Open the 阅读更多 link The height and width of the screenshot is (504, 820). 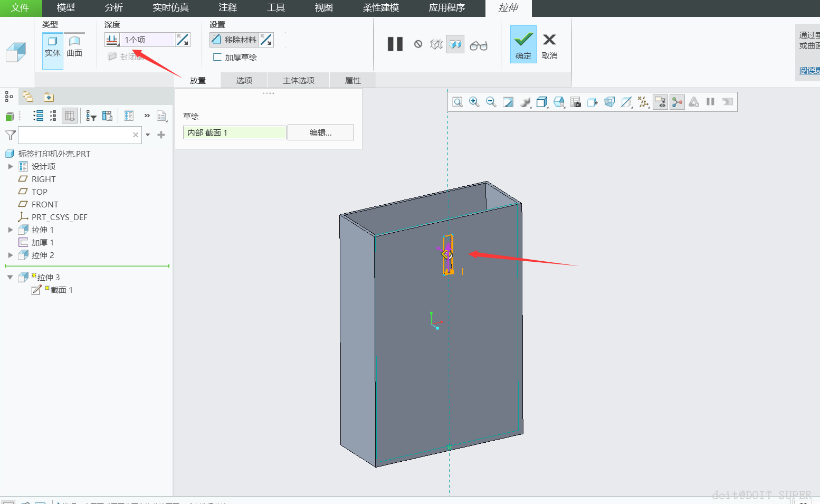pyautogui.click(x=809, y=70)
